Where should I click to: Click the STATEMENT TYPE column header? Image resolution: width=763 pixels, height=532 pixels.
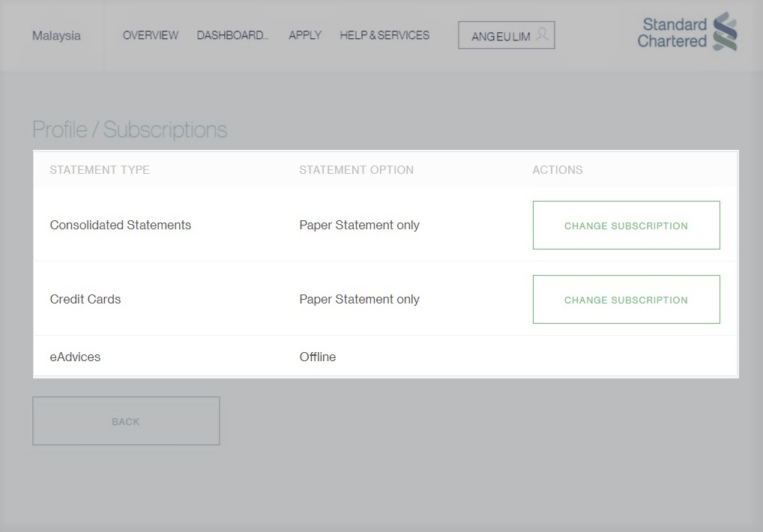click(x=100, y=170)
